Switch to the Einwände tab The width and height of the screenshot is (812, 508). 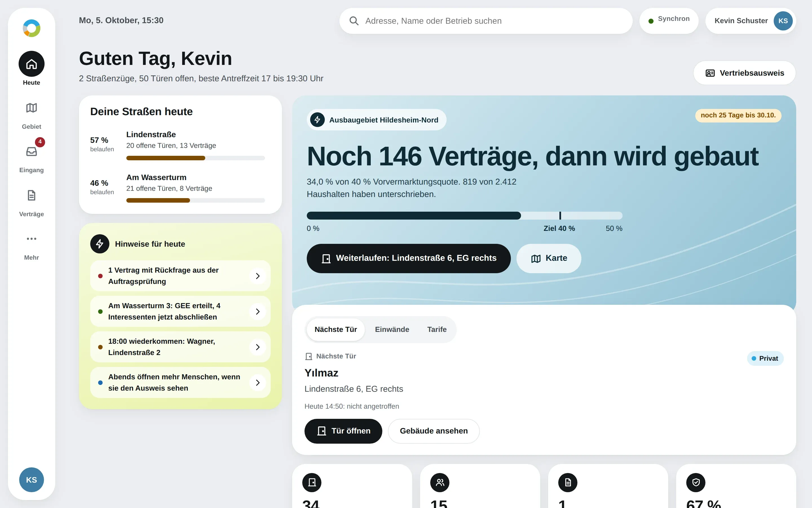(x=392, y=330)
